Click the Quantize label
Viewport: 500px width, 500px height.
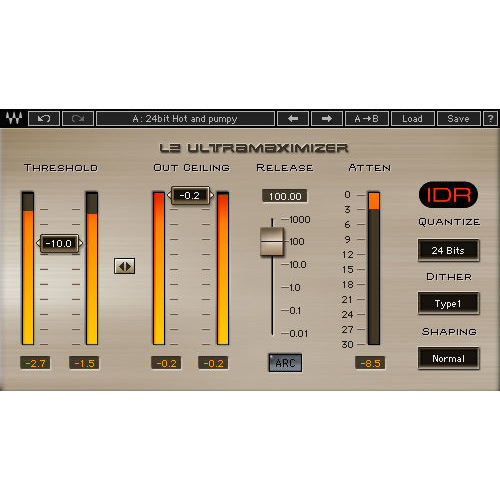click(x=449, y=222)
